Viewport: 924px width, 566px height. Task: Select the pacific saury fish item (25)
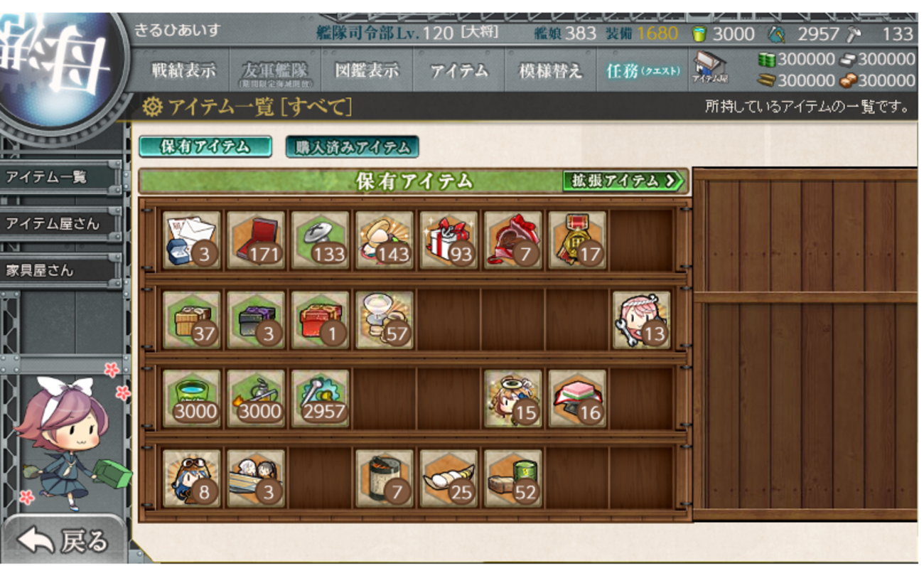point(448,478)
